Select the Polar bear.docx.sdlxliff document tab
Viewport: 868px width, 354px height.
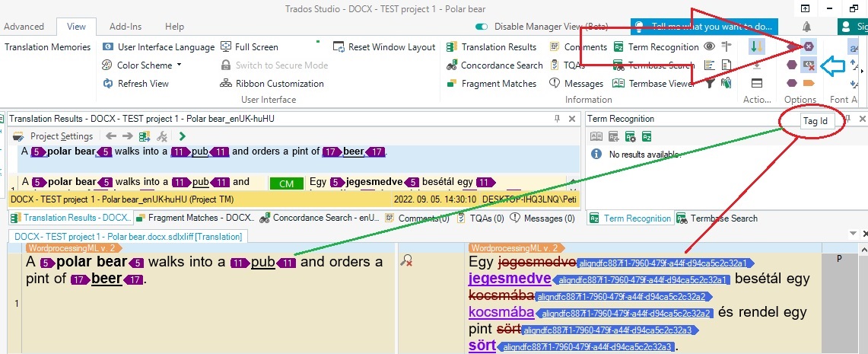pyautogui.click(x=128, y=237)
